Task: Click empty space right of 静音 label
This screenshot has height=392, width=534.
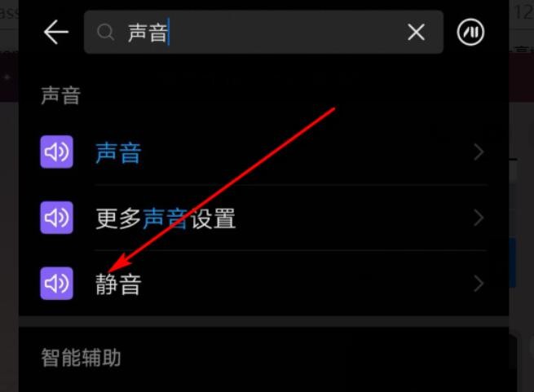Action: 307,284
